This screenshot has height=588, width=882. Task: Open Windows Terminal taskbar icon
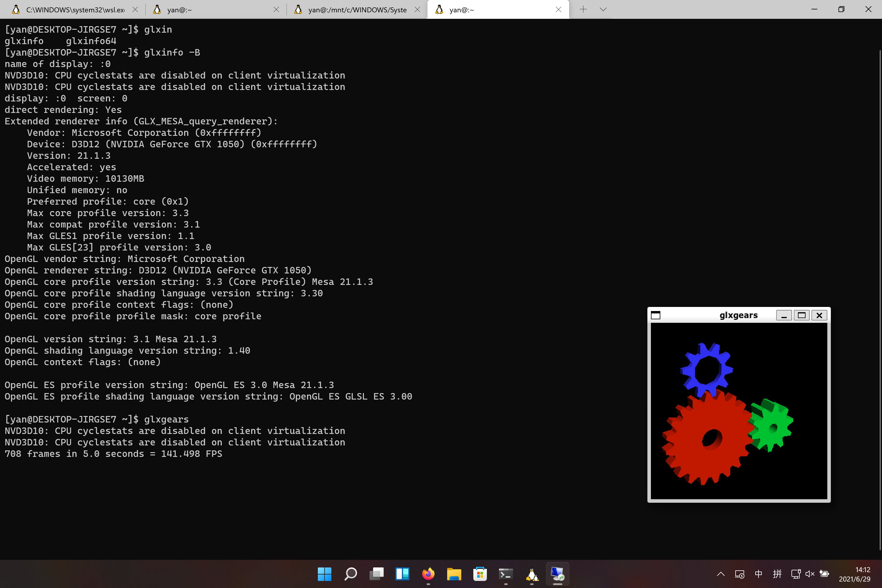(x=506, y=574)
